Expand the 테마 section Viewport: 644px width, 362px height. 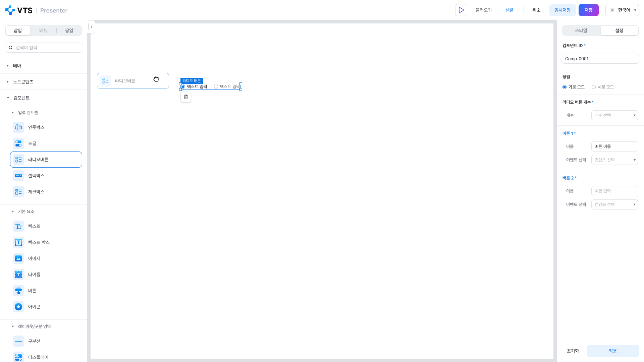coord(8,66)
